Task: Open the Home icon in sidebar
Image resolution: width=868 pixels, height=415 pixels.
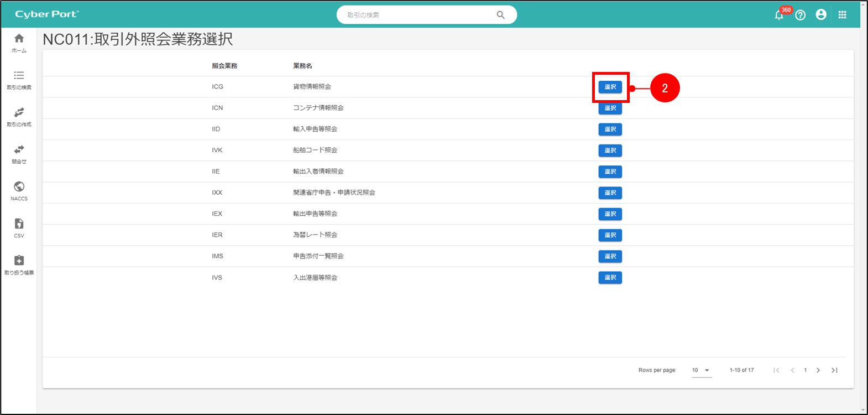Action: tap(19, 39)
